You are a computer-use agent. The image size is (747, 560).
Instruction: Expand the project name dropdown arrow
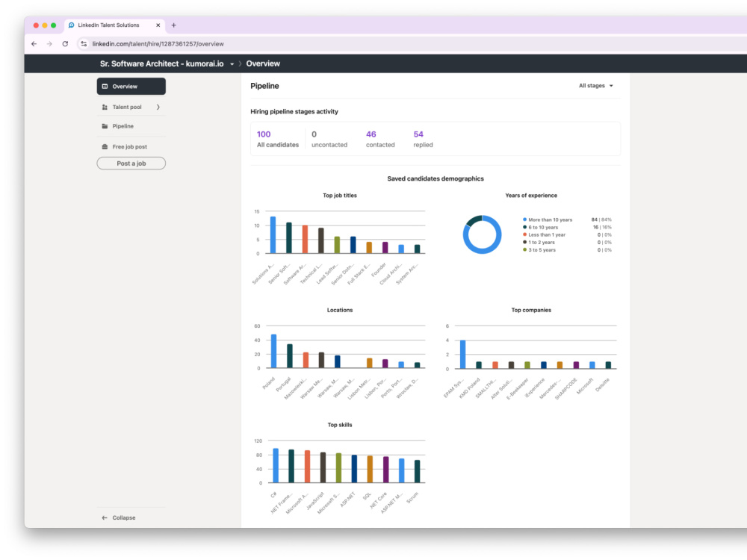pyautogui.click(x=232, y=63)
